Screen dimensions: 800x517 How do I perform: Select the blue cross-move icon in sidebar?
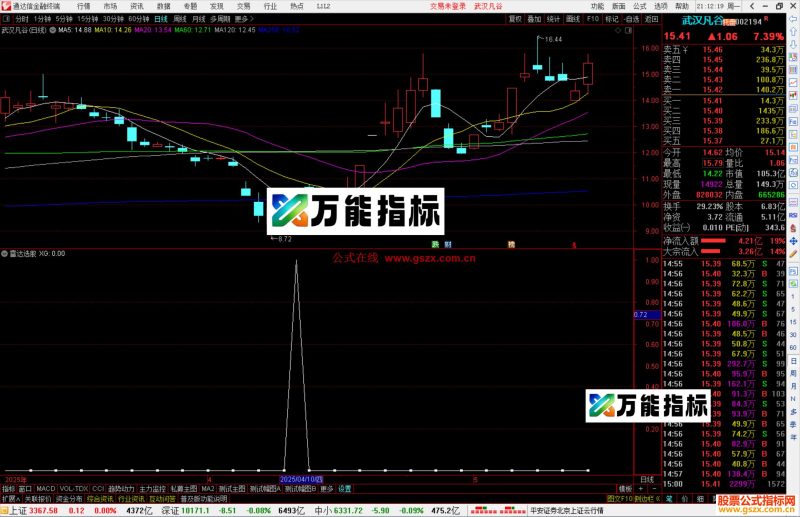[793, 241]
